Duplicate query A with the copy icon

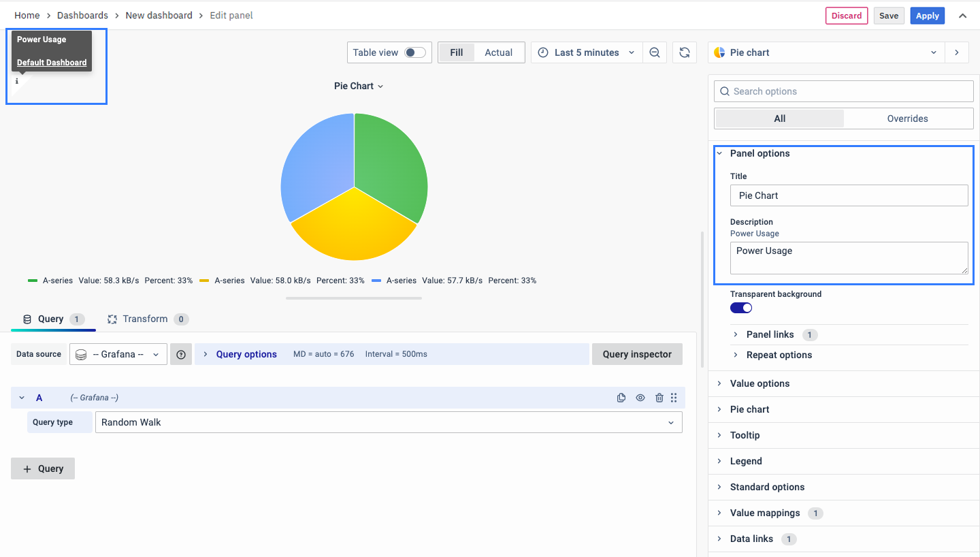pyautogui.click(x=621, y=398)
